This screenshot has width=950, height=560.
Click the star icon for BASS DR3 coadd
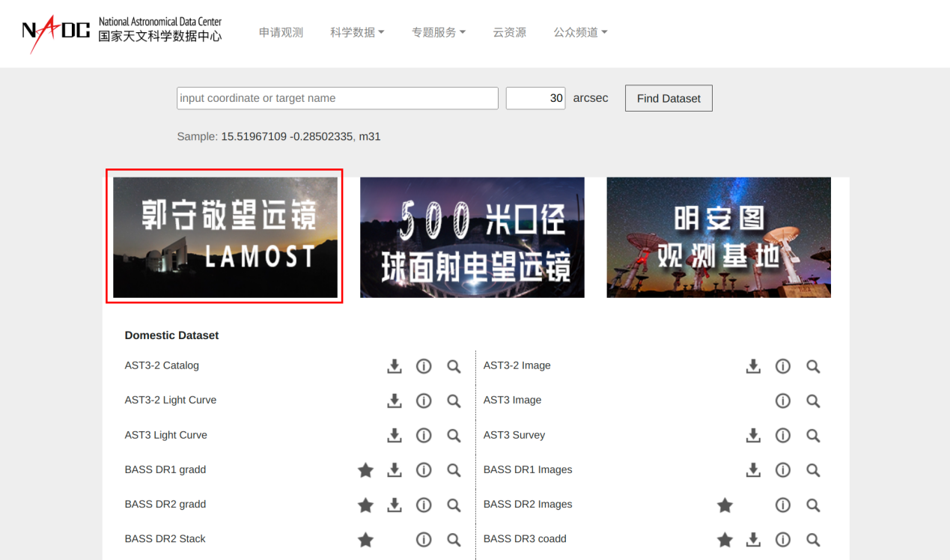click(725, 539)
